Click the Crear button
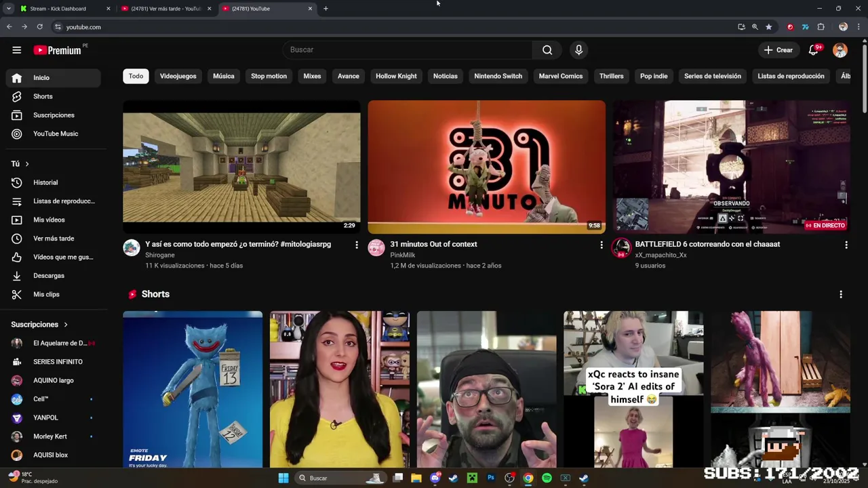 (x=778, y=50)
